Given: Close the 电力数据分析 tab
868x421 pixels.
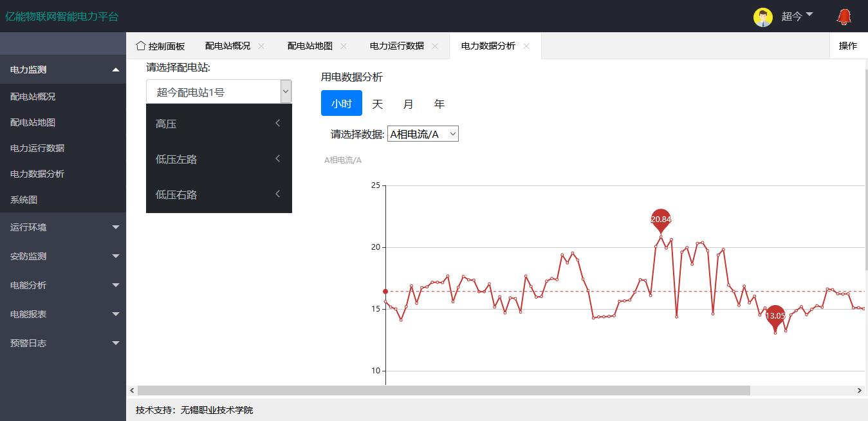Looking at the screenshot, I should [x=526, y=46].
